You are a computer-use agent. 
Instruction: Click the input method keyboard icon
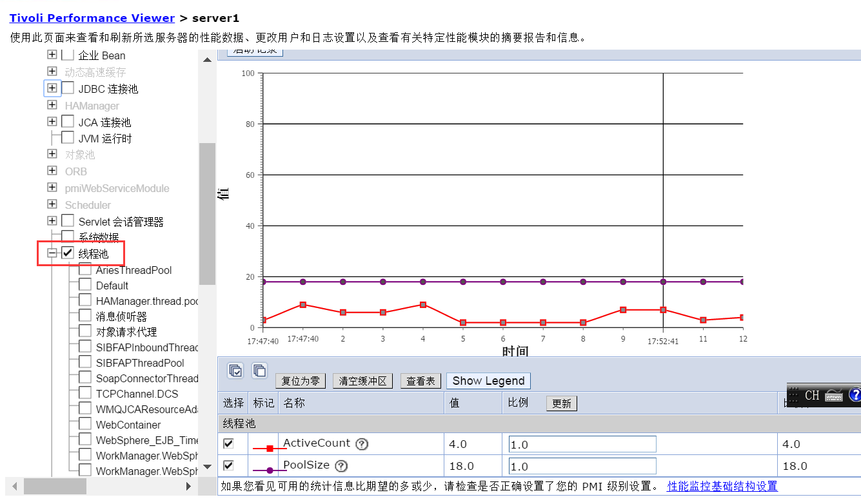(x=834, y=395)
